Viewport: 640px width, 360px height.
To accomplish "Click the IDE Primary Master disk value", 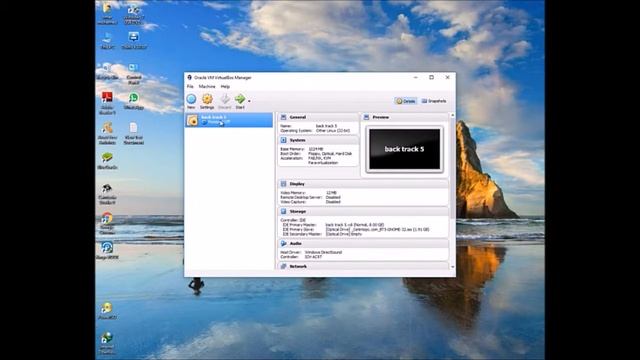I will coord(354,225).
